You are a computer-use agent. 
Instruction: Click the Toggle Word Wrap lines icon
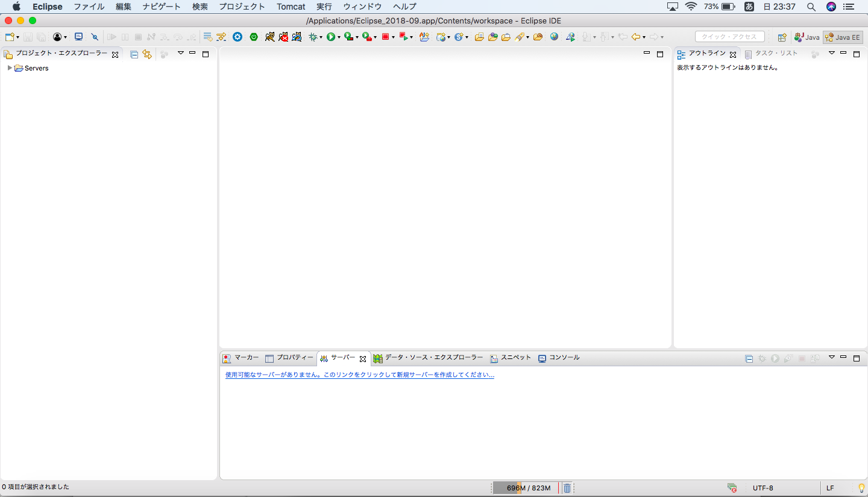(208, 37)
